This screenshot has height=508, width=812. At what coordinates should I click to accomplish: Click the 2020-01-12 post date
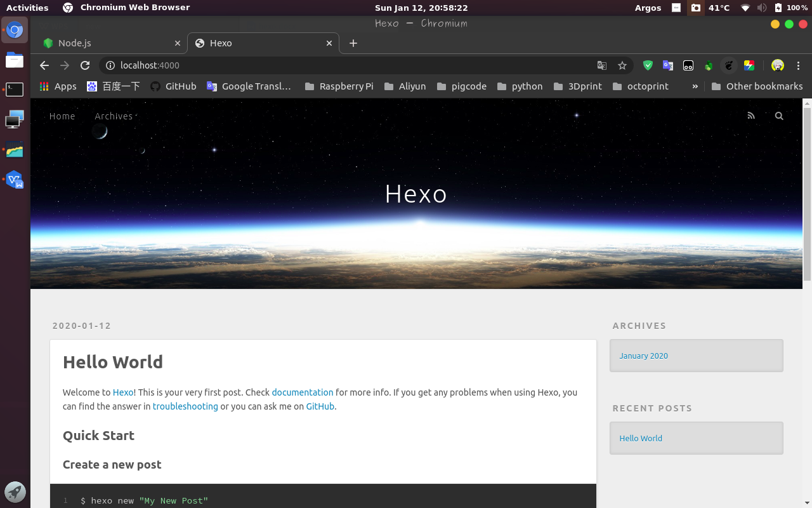coord(82,326)
